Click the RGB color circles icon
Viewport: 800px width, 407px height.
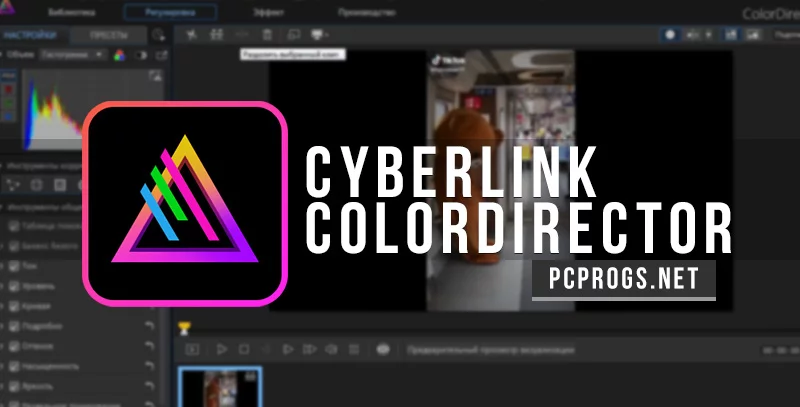click(x=119, y=55)
